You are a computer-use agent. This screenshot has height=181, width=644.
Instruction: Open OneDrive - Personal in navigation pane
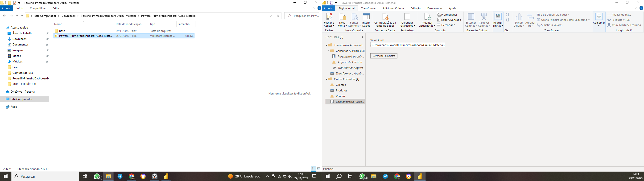[x=23, y=92]
